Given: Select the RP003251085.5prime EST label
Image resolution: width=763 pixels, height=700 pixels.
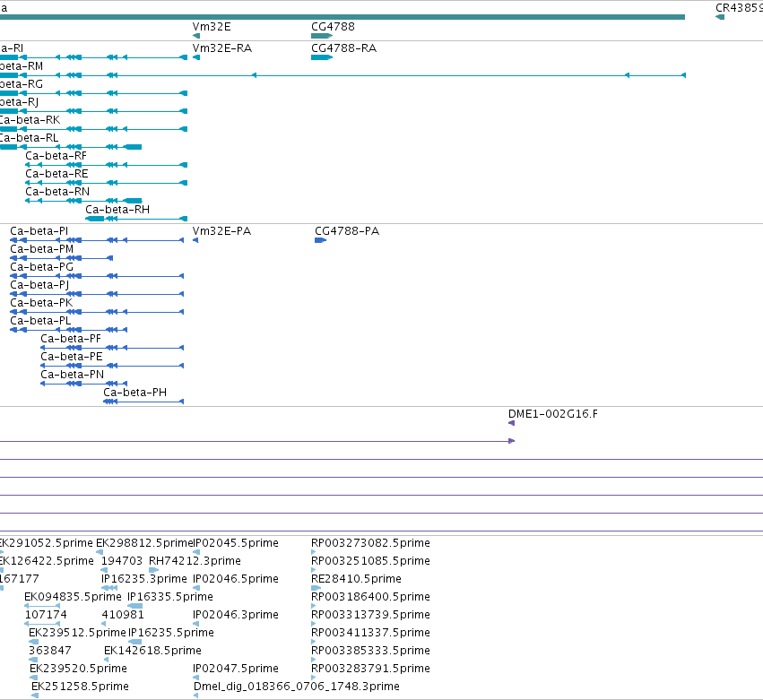Looking at the screenshot, I should pos(370,561).
